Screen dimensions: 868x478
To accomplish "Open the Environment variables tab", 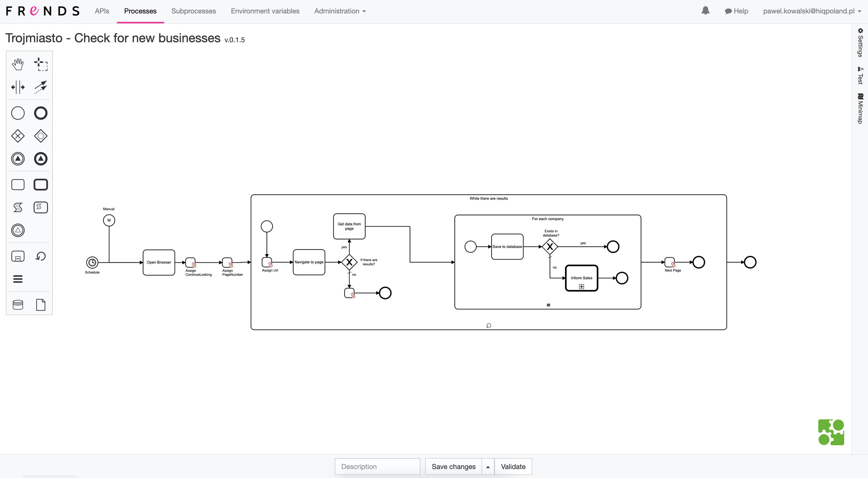I will [265, 11].
